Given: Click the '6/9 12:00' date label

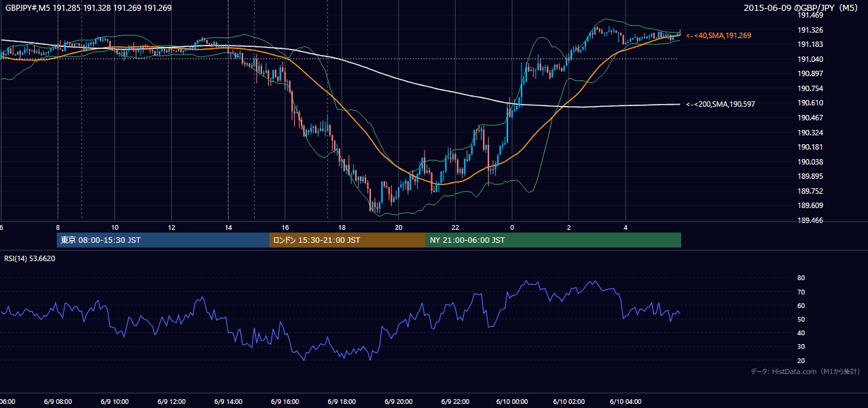Looking at the screenshot, I should point(171,401).
